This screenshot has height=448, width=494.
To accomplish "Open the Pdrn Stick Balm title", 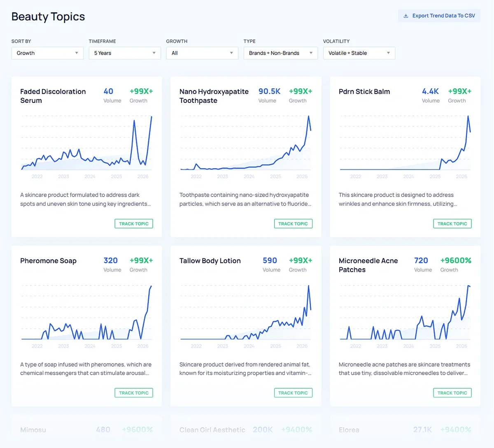I will point(364,91).
